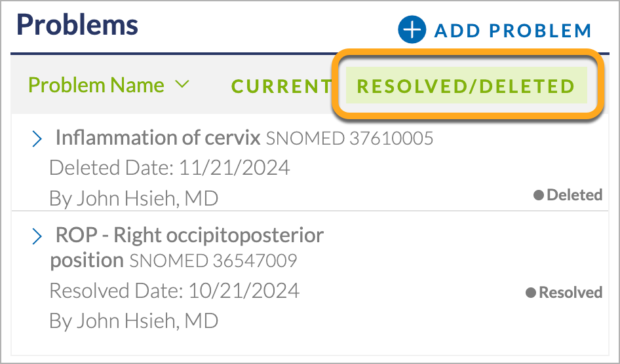The width and height of the screenshot is (620, 364).
Task: Open the Problem Name sort dropdown
Action: (x=109, y=85)
